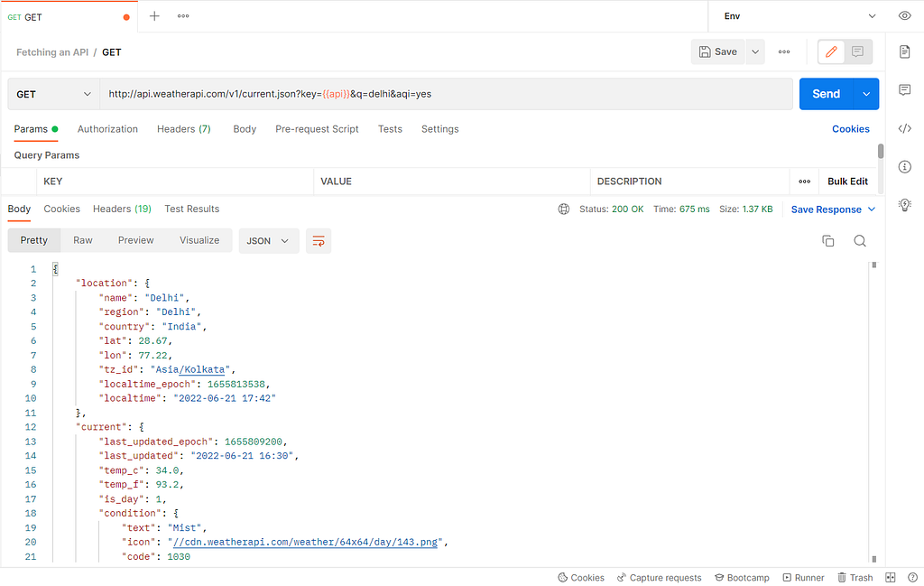Click the Save button
Viewport: 924px width, 586px height.
pyautogui.click(x=717, y=51)
